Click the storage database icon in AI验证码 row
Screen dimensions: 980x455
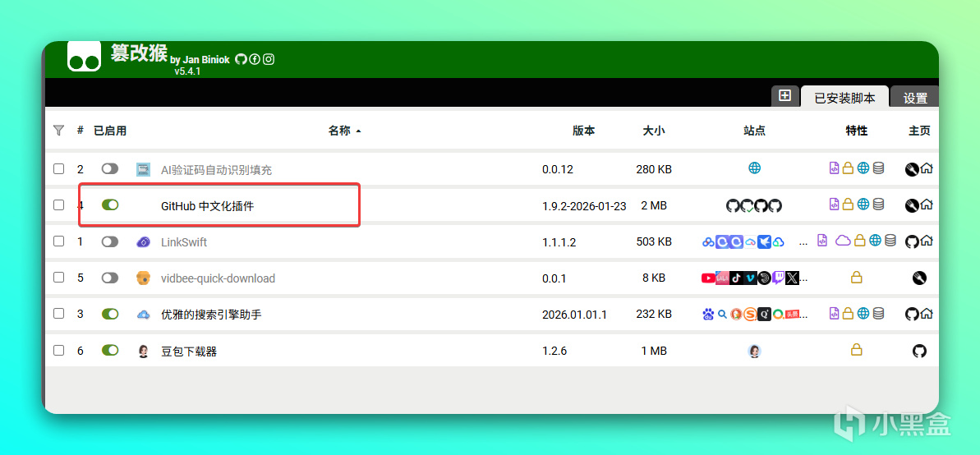pyautogui.click(x=878, y=168)
